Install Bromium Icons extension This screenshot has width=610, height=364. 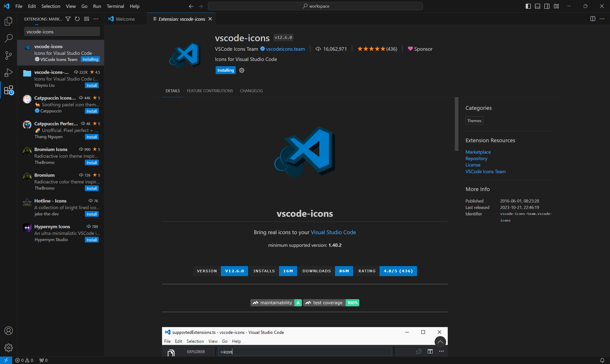92,163
